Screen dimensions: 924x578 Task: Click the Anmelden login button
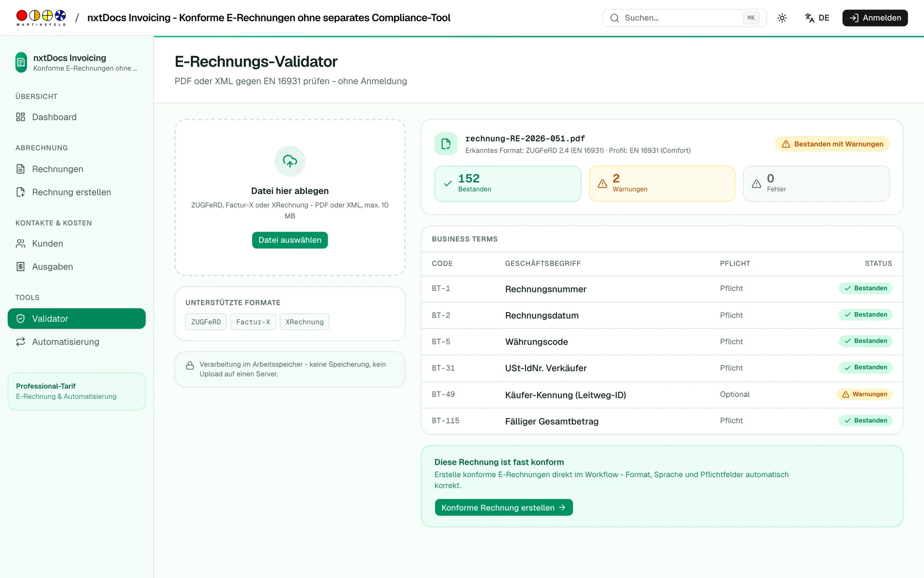(x=875, y=18)
